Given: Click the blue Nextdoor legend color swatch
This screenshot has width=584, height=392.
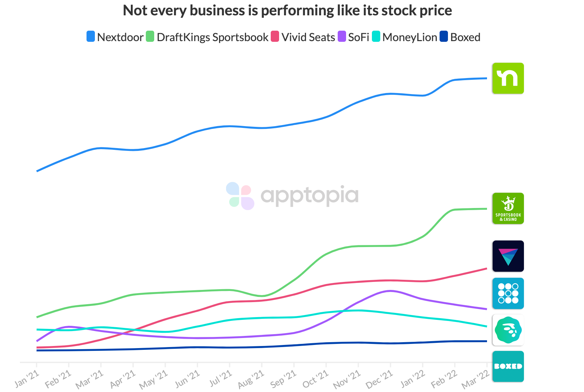Looking at the screenshot, I should [x=91, y=37].
